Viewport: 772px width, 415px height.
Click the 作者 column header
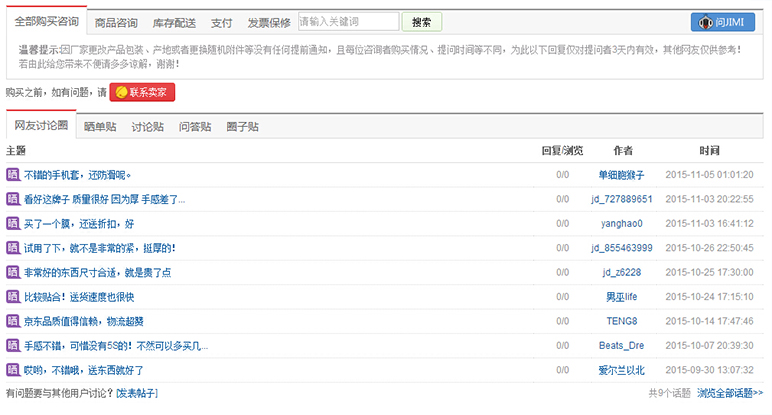623,151
